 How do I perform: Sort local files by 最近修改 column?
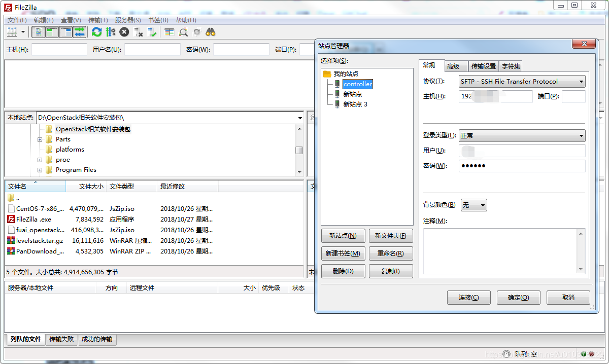pos(188,187)
